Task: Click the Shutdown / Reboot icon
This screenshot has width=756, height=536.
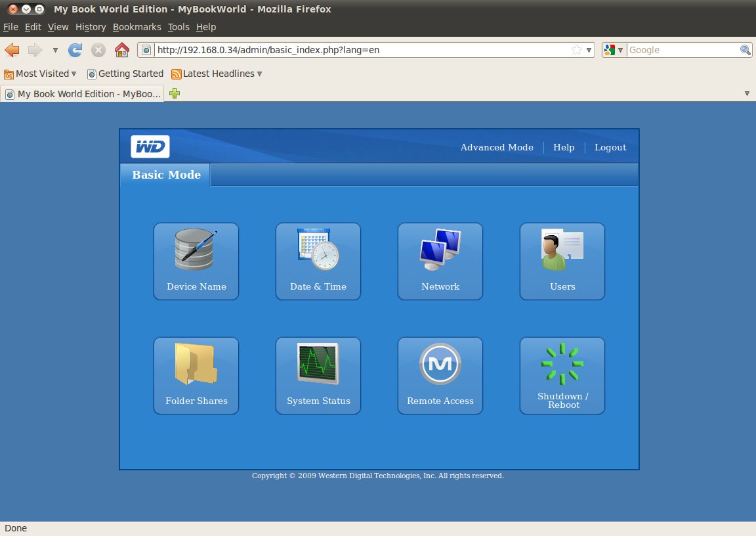Action: click(562, 375)
